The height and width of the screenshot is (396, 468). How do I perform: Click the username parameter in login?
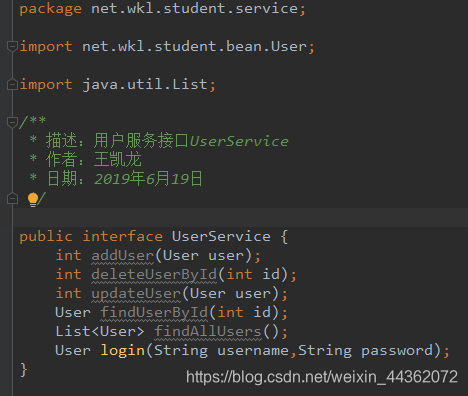tap(253, 351)
